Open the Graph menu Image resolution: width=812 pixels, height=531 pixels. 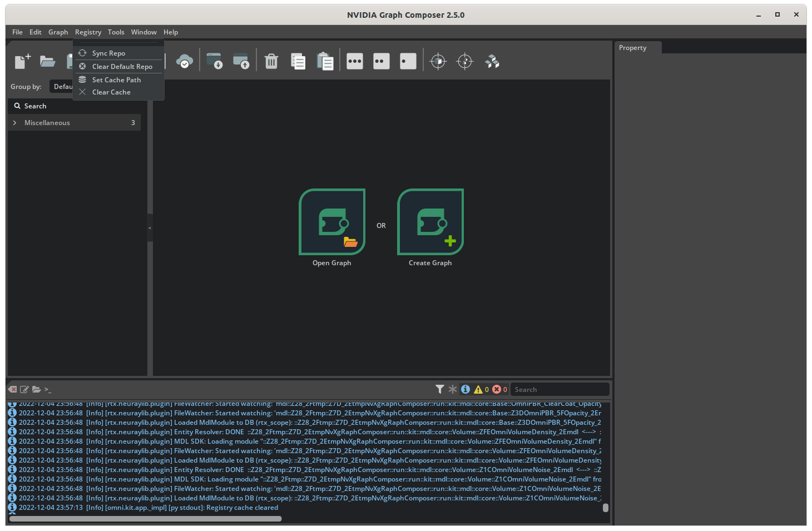coord(58,32)
